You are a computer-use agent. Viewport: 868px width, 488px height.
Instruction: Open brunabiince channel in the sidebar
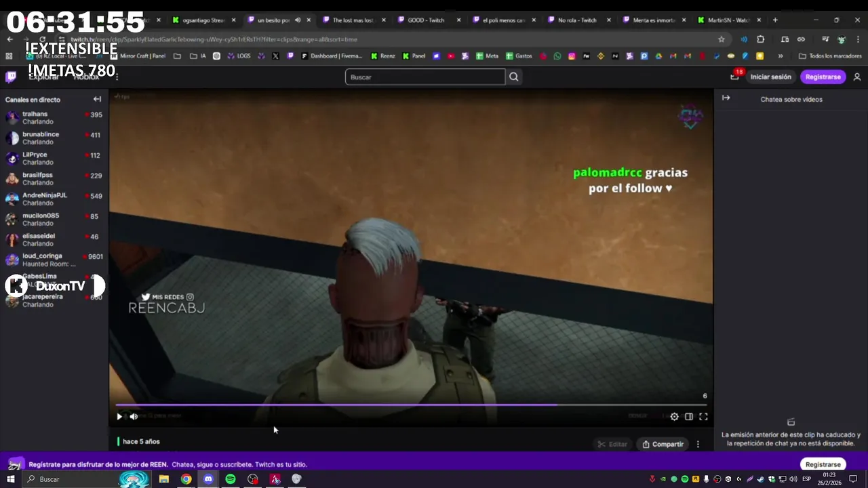click(x=54, y=138)
